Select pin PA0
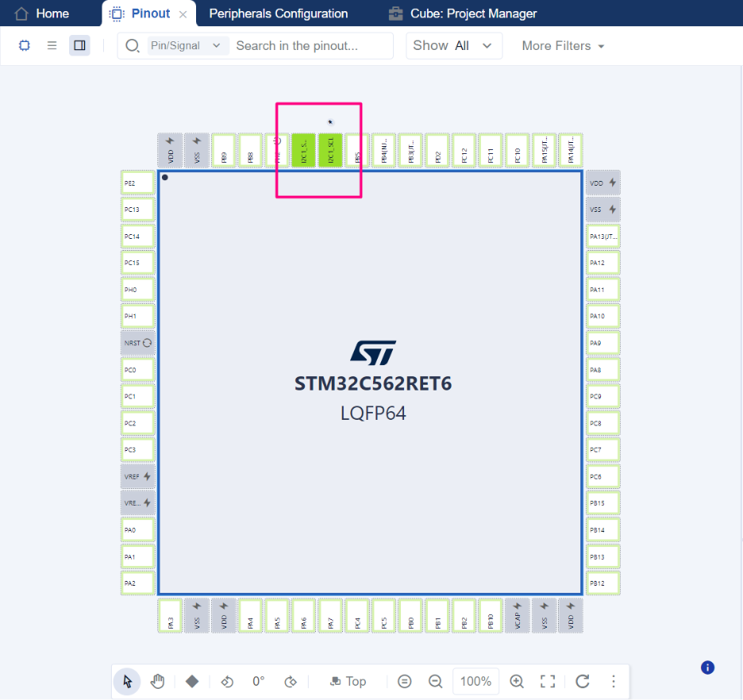The width and height of the screenshot is (743, 700). coord(138,530)
